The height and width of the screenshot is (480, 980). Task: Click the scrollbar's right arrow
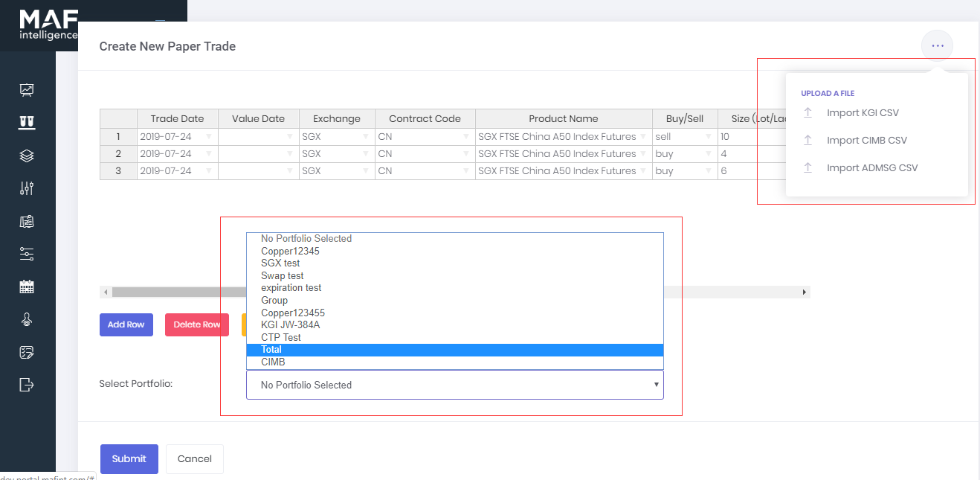[804, 292]
